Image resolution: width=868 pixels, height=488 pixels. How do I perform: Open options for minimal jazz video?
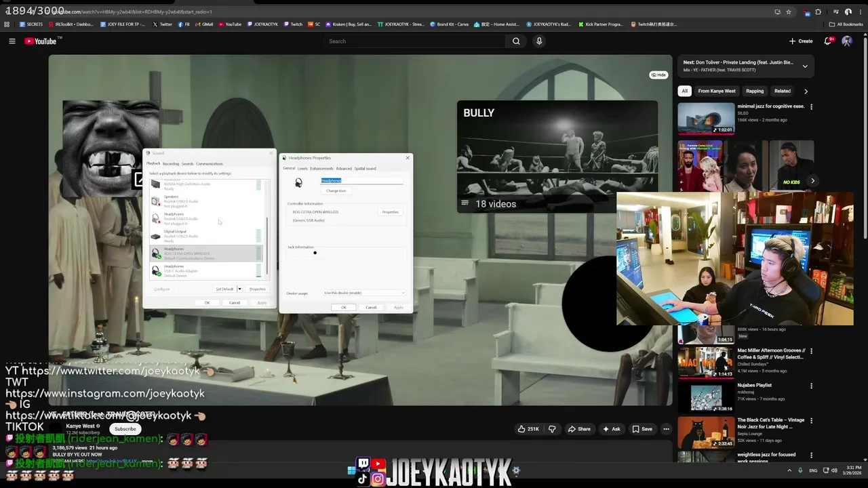point(811,107)
